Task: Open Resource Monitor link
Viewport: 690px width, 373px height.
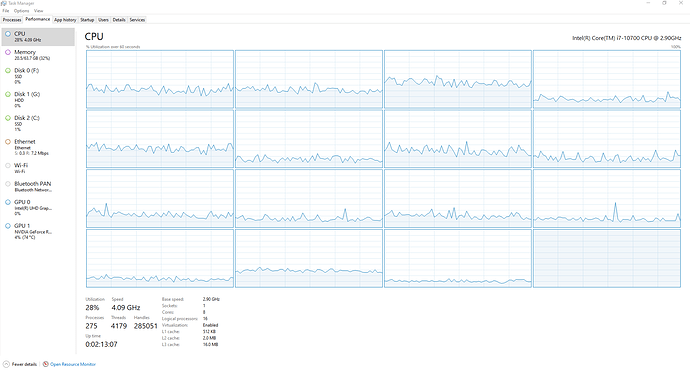Action: click(x=73, y=364)
